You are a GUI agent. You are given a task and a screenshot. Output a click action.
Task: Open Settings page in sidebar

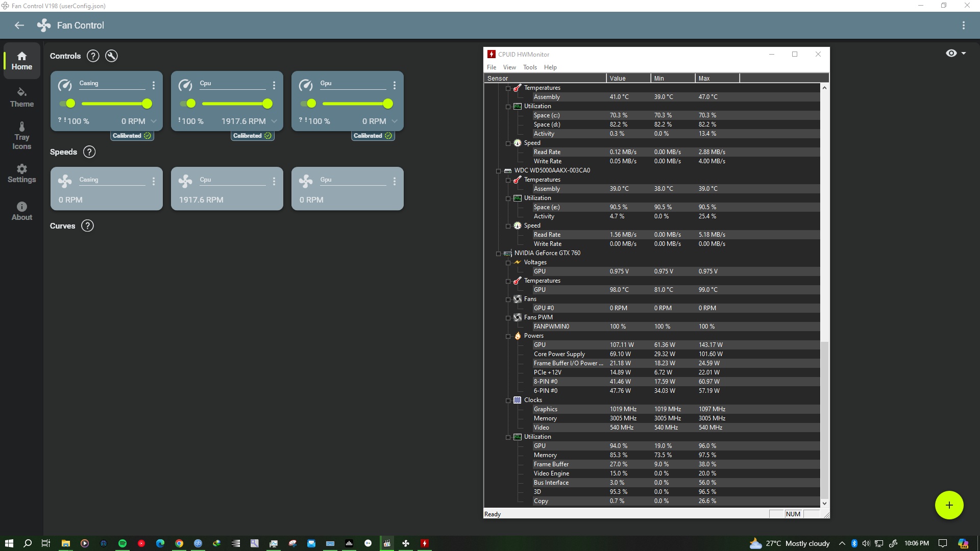click(x=22, y=173)
